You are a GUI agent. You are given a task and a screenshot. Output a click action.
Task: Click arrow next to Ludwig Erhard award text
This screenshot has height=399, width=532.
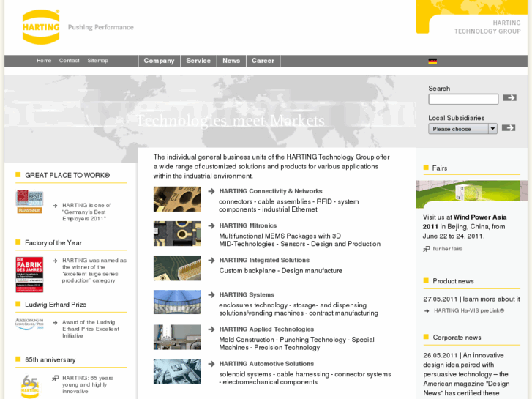(x=55, y=322)
